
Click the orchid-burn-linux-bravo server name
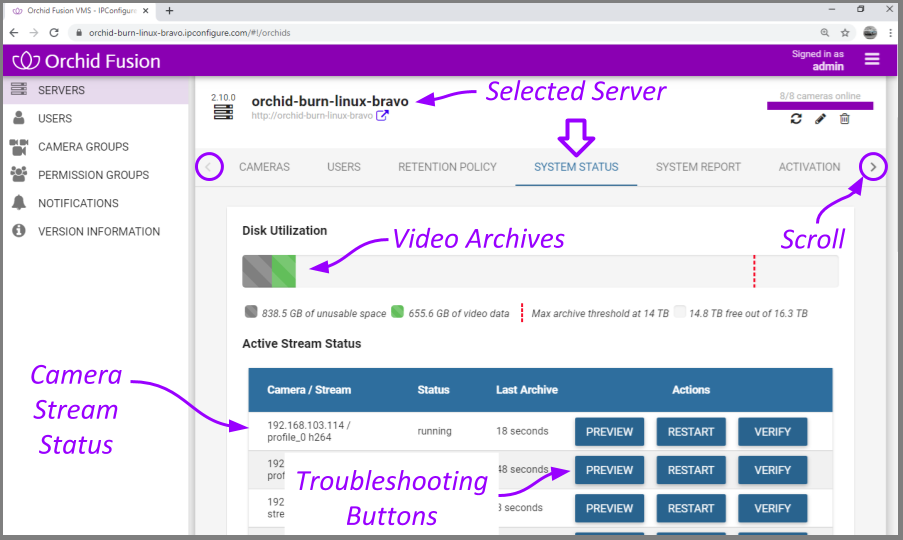coord(330,101)
